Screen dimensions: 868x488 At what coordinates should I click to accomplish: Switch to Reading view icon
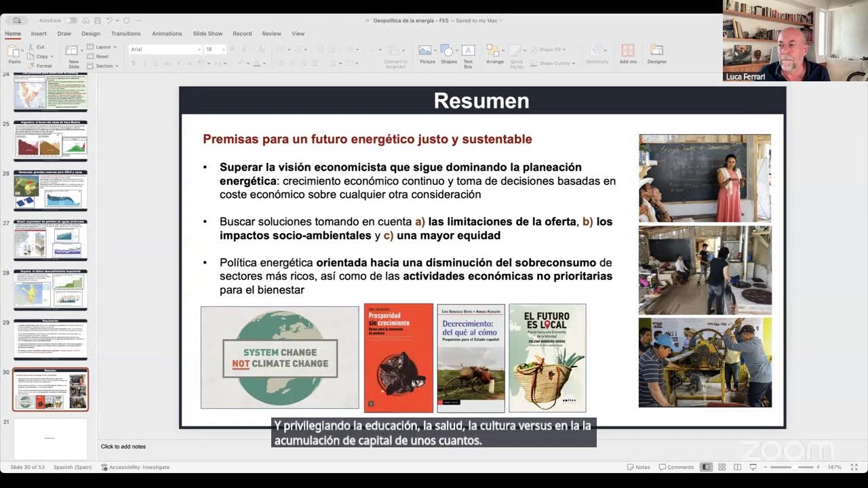click(x=736, y=467)
